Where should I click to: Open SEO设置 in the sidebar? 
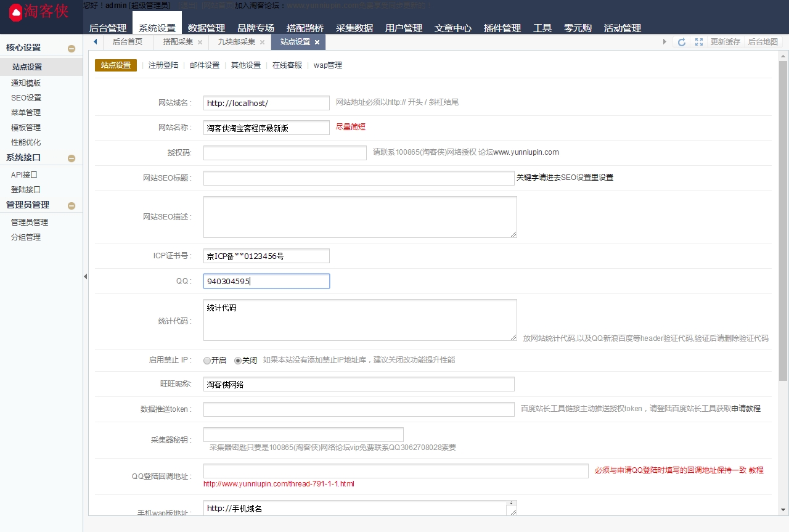[x=27, y=98]
